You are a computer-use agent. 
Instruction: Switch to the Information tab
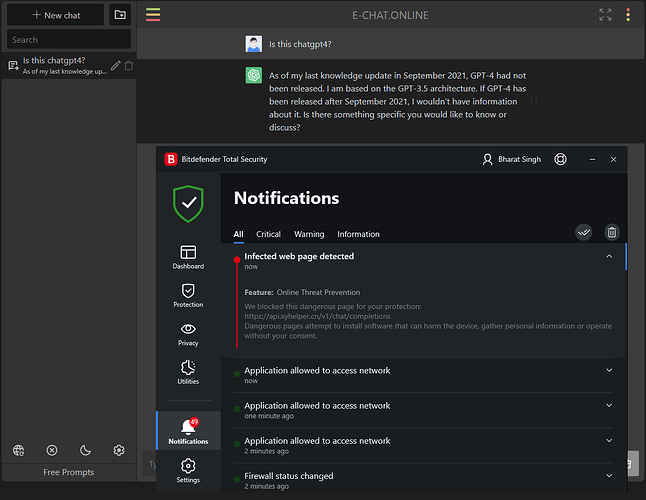click(358, 234)
